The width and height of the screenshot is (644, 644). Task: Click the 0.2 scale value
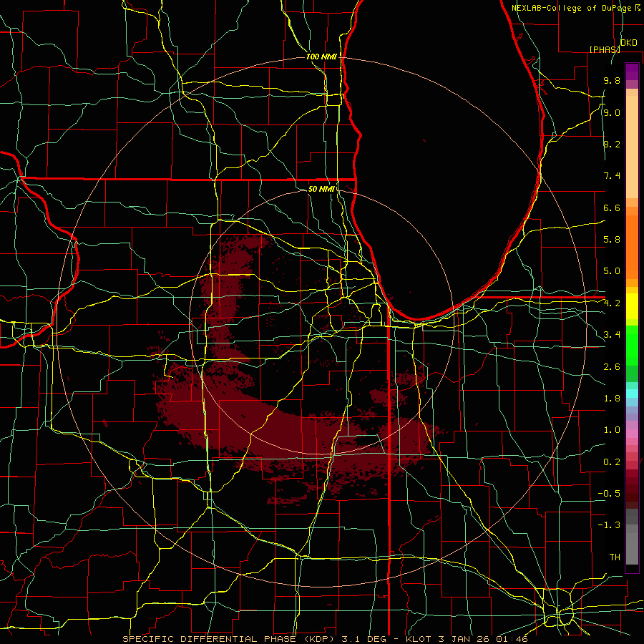point(612,462)
